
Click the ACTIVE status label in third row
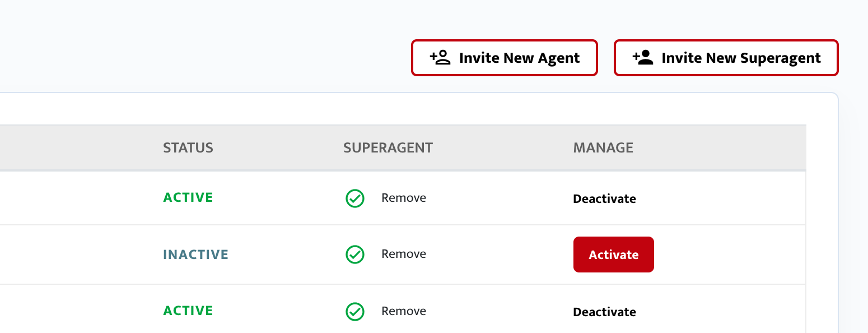pos(188,311)
